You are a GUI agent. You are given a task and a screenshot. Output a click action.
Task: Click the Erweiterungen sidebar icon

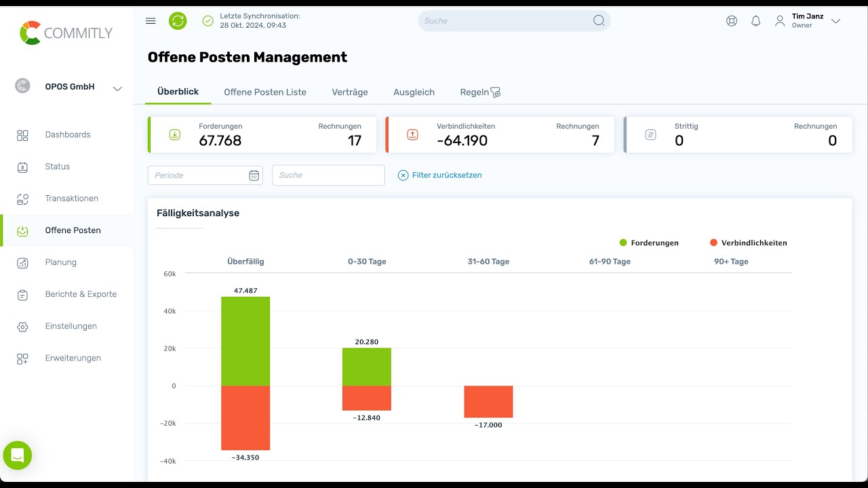(x=22, y=359)
